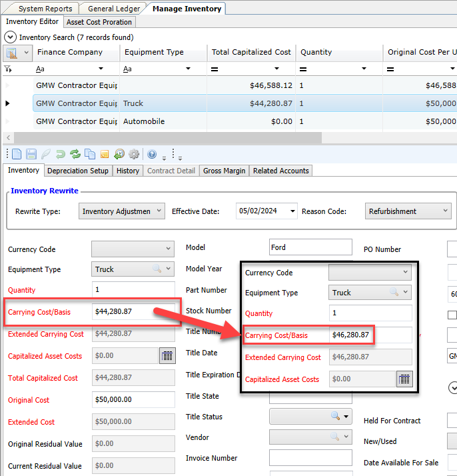Click the horizontal scrollbar of inventory grid
Viewport: 457px width, 476px height.
point(168,137)
